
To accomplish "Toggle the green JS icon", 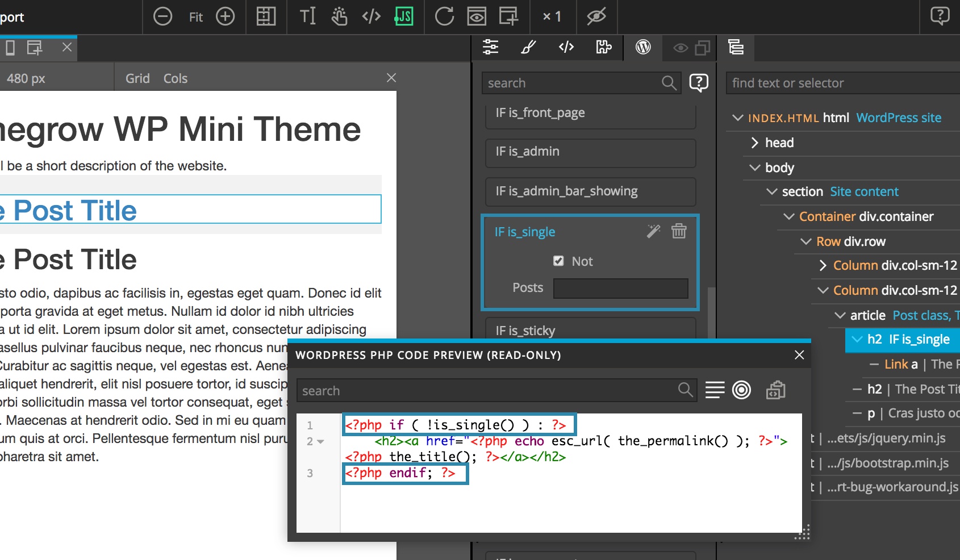I will point(404,16).
